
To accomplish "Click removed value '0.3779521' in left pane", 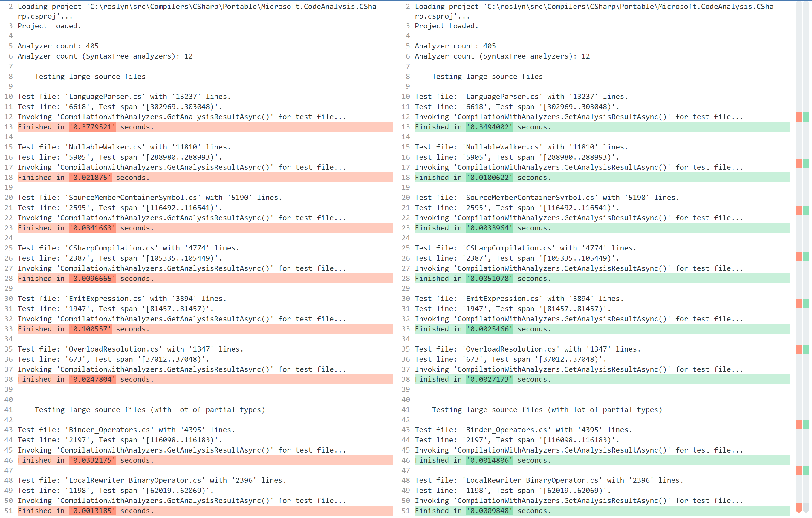I will [92, 127].
